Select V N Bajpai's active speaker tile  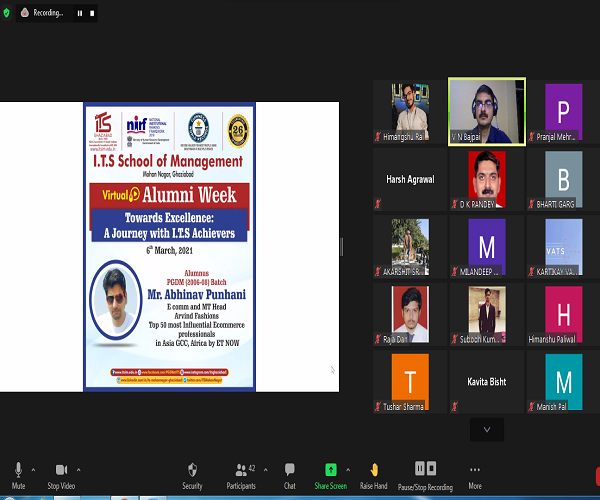(x=487, y=112)
